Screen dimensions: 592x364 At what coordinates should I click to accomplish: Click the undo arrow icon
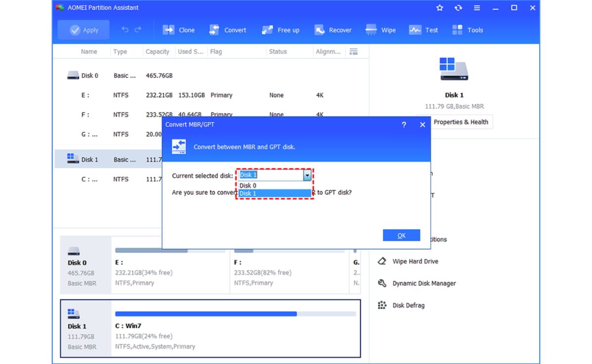125,29
